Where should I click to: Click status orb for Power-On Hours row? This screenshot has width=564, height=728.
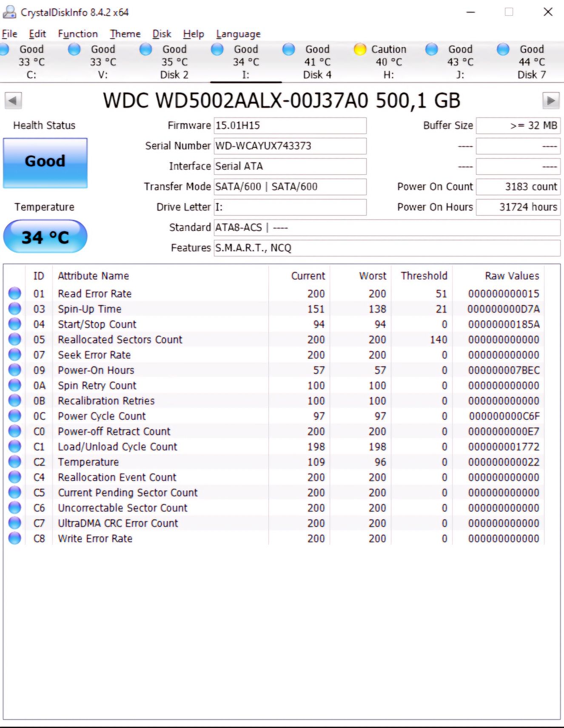14,370
